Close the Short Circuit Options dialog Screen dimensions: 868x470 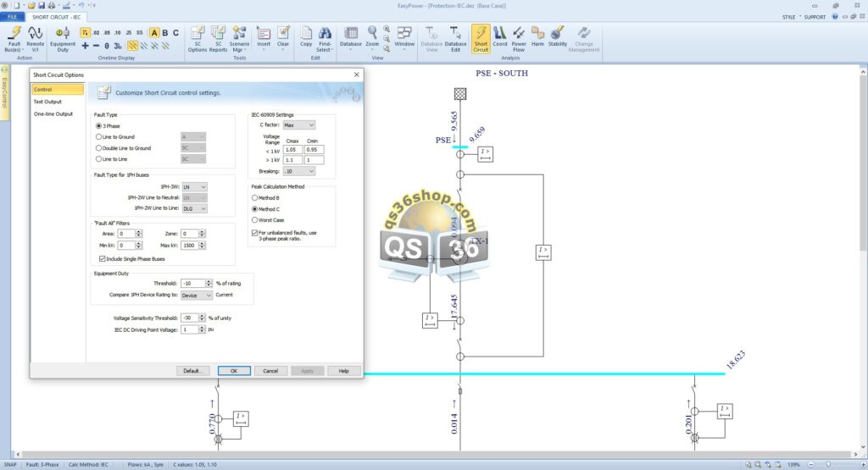point(357,75)
